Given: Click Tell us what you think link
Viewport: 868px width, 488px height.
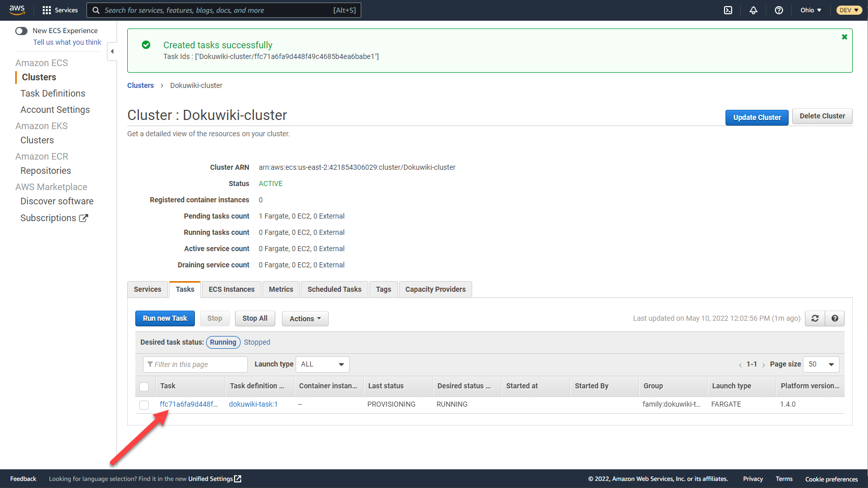Looking at the screenshot, I should pyautogui.click(x=67, y=42).
